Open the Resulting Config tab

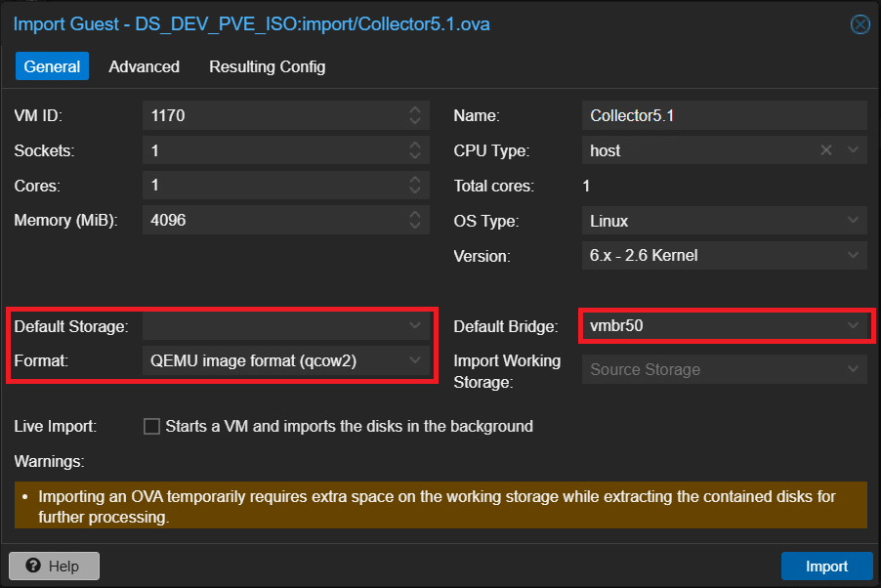coord(267,66)
